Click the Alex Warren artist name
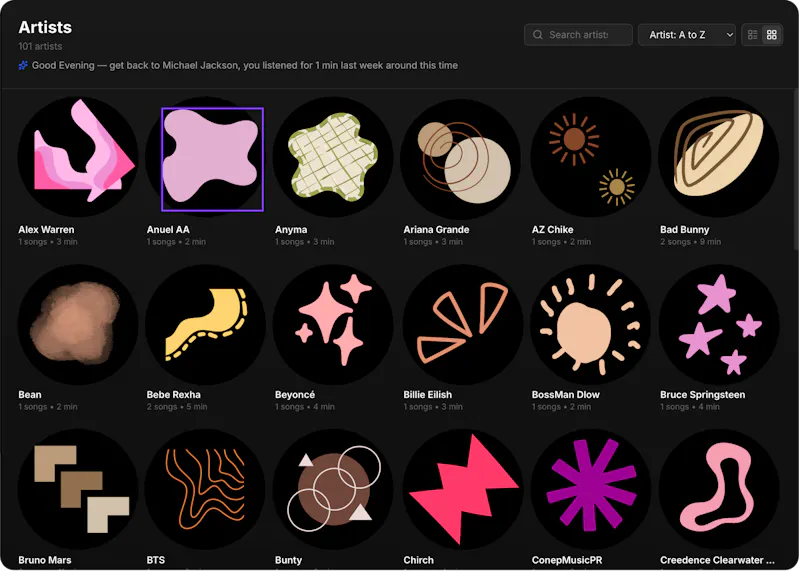Screen dimensions: 800x571 pyautogui.click(x=46, y=230)
